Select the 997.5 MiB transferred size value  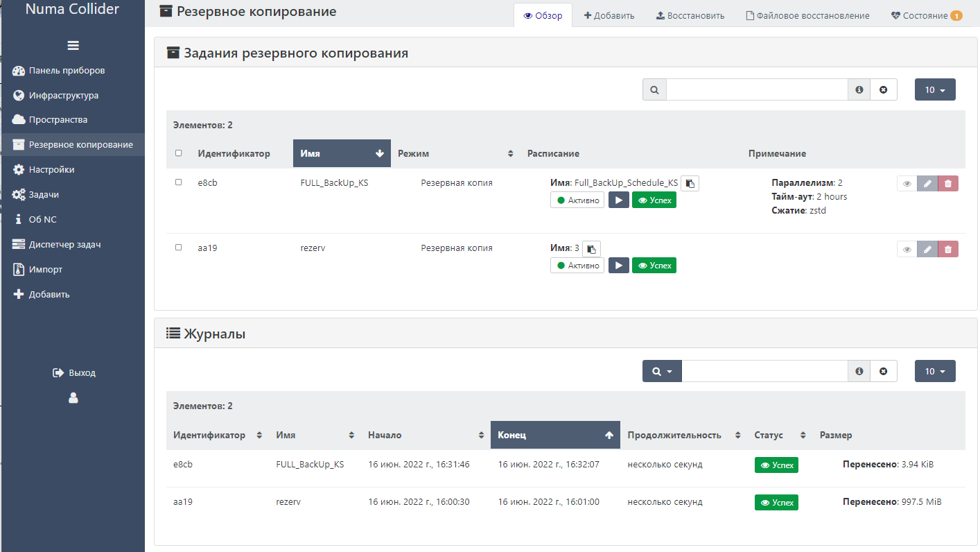(x=921, y=502)
